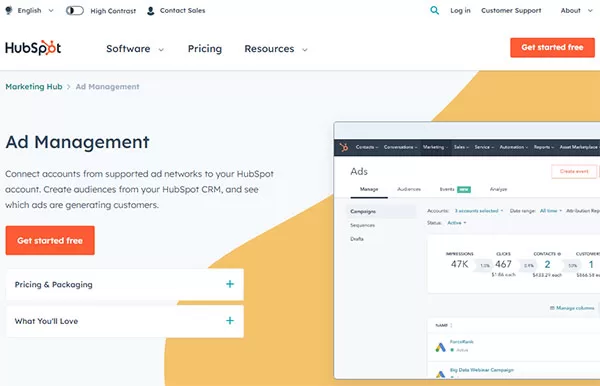The image size is (600, 386).
Task: Click the plus icon on Pricing & Packaging
Action: point(230,284)
